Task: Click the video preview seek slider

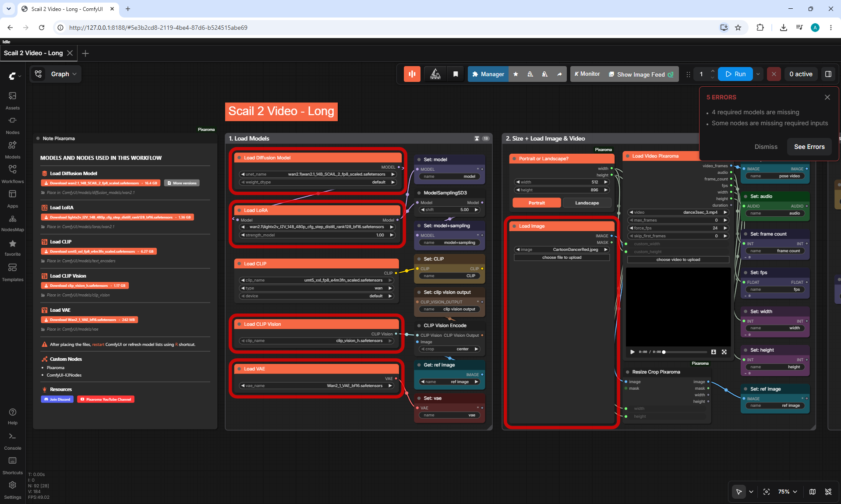Action: coord(685,352)
